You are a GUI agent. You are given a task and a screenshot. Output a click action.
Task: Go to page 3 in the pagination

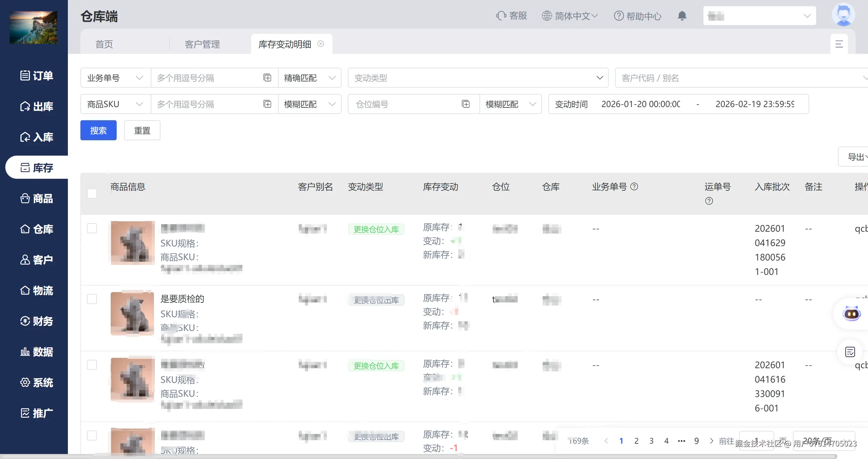[x=651, y=441]
